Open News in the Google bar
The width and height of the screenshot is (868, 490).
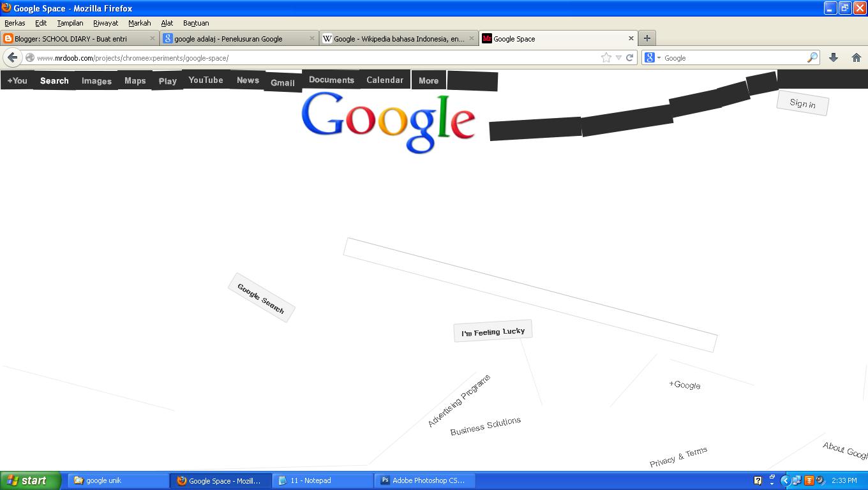click(248, 80)
